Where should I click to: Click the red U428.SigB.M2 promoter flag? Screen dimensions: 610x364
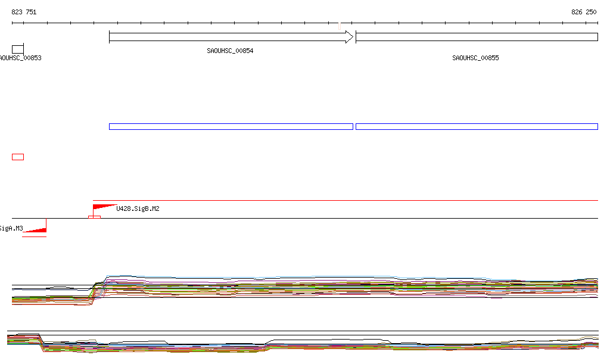point(102,207)
